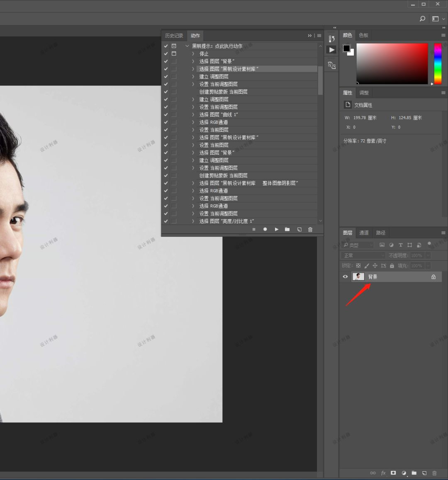
Task: Create a new layer group
Action: pos(414,473)
